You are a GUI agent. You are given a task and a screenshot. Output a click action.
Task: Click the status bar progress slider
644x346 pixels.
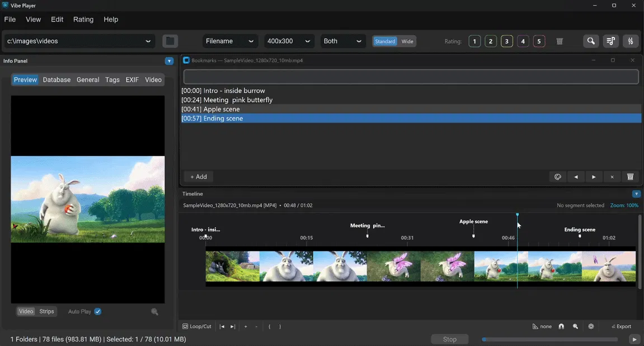(551, 339)
